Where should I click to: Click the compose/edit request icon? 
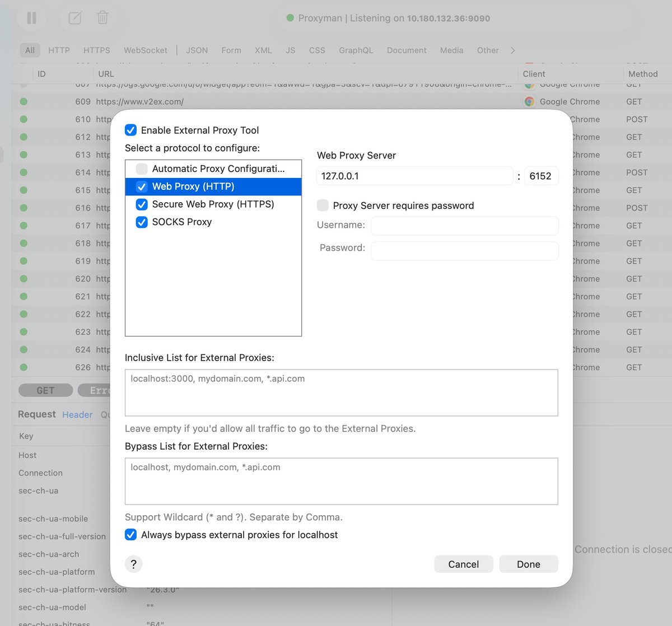coord(75,18)
